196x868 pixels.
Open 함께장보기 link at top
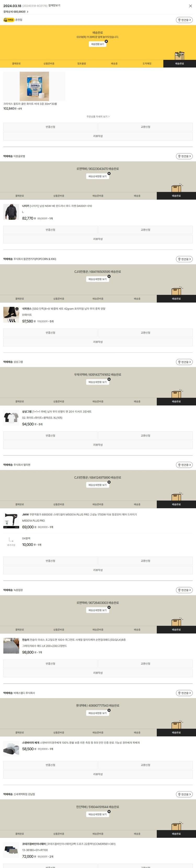[54, 6]
